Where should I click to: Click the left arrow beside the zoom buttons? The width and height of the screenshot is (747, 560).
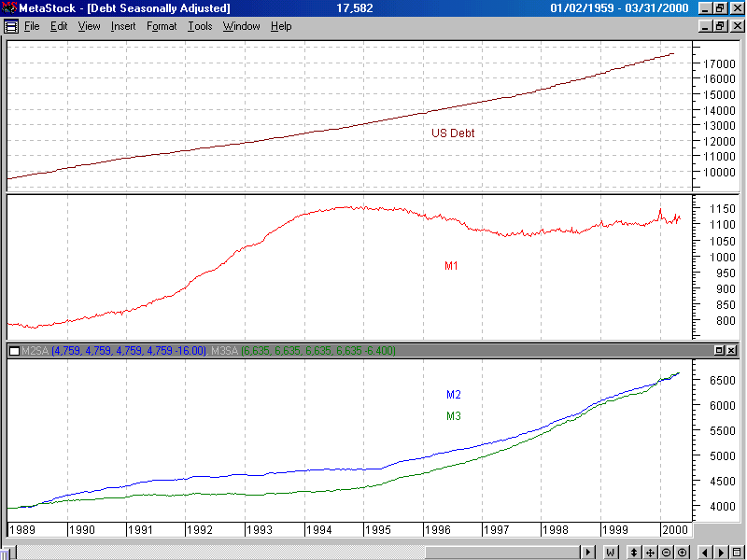[705, 553]
